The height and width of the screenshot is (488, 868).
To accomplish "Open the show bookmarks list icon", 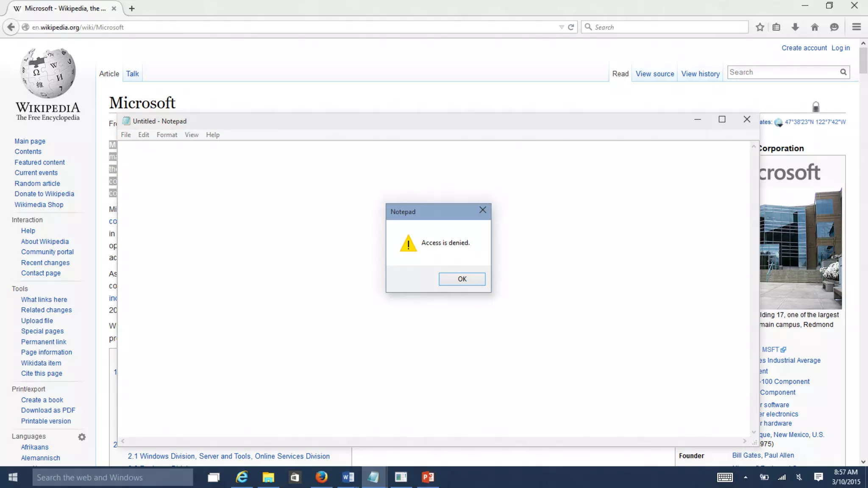I will pos(776,27).
